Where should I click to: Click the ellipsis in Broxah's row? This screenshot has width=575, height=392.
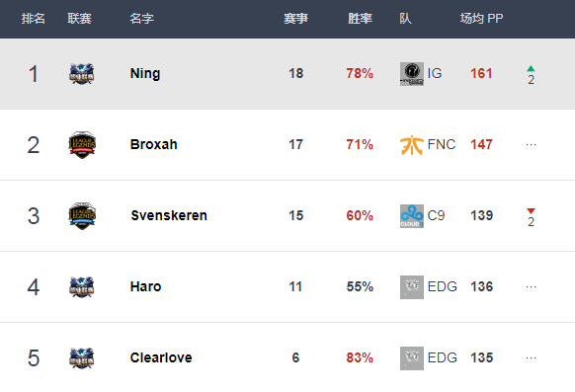click(x=531, y=145)
